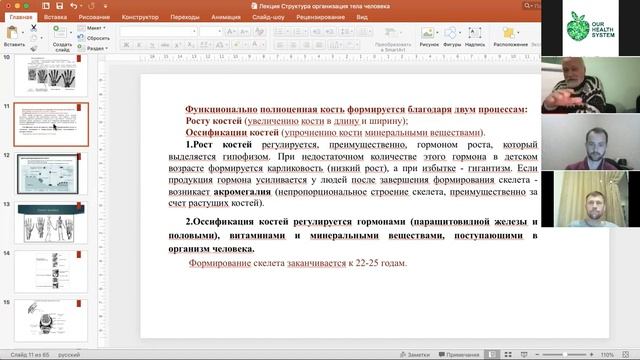
Task: Open the dropdown arrow next to Вставить
Action: click(23, 33)
